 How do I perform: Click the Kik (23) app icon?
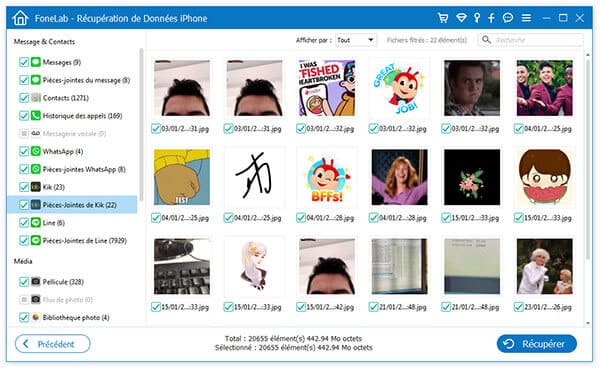pos(36,187)
